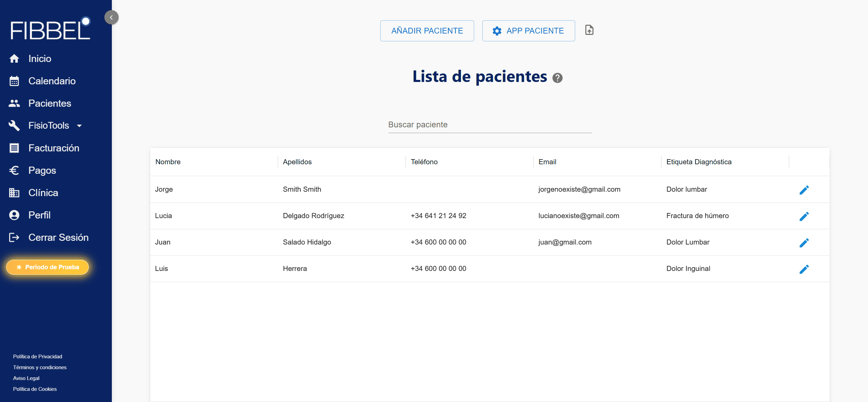This screenshot has width=868, height=402.
Task: Edit Lucia's record via pencil icon
Action: [804, 216]
